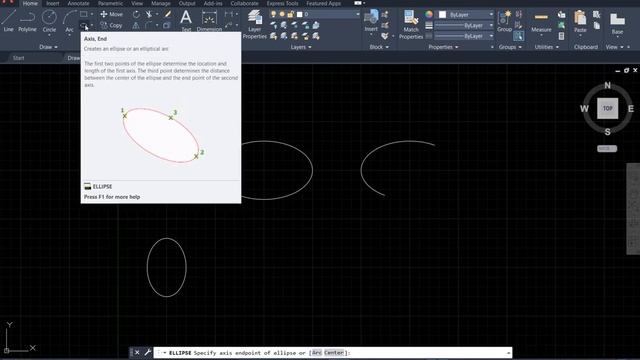Expand the Draw panel

pos(49,47)
